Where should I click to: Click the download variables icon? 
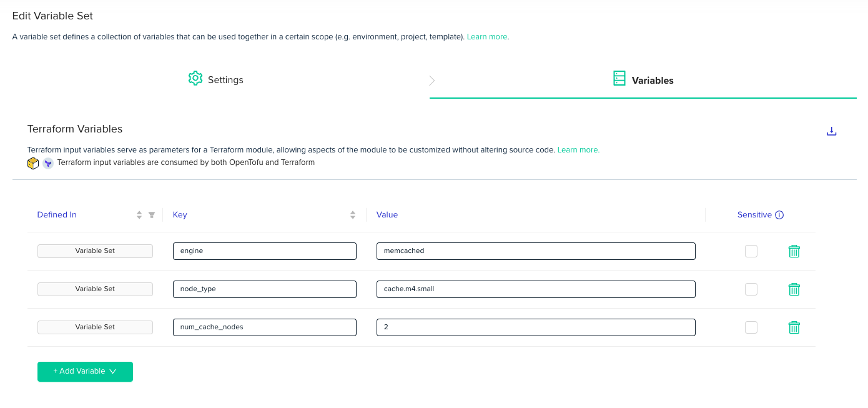point(831,131)
